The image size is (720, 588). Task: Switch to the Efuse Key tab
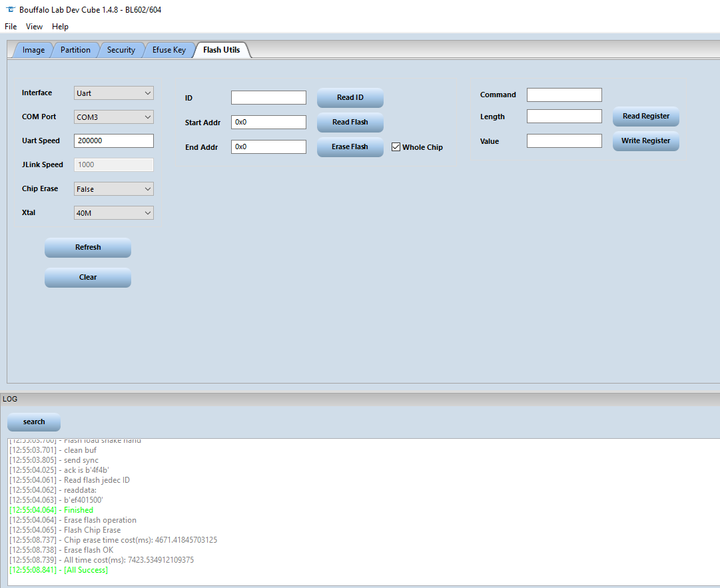point(169,50)
